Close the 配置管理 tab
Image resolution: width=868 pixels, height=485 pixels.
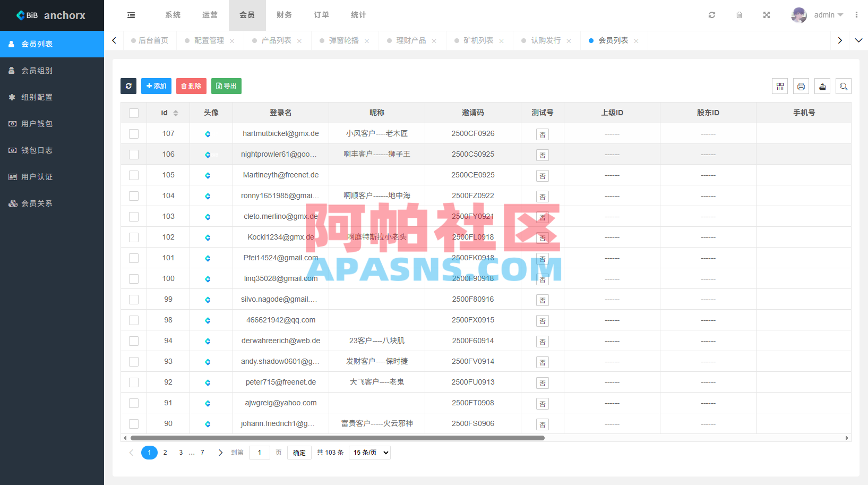[x=232, y=41]
